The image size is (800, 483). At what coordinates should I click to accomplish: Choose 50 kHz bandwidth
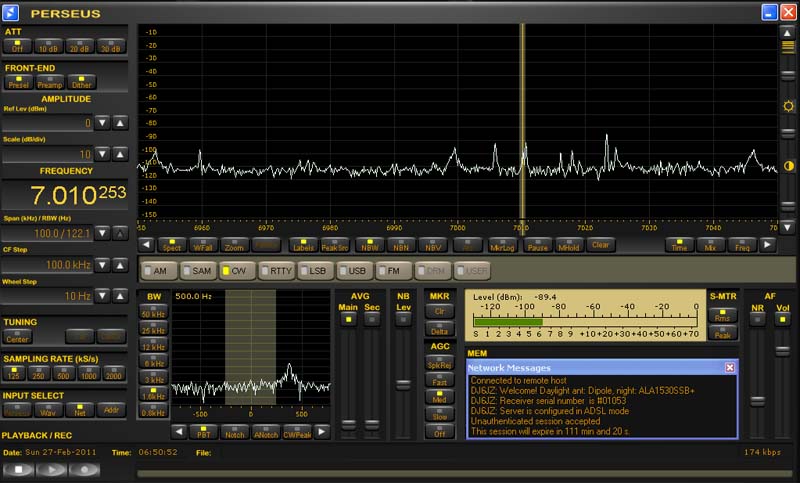[153, 312]
